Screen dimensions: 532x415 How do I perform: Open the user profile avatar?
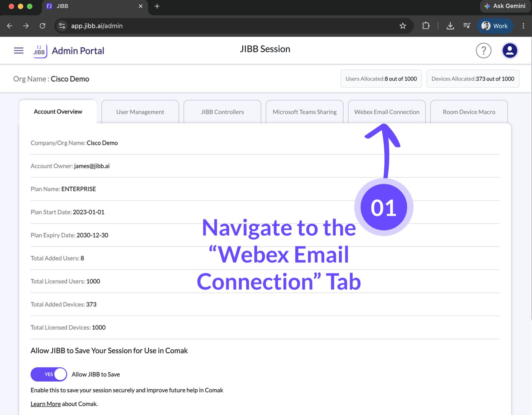click(509, 51)
